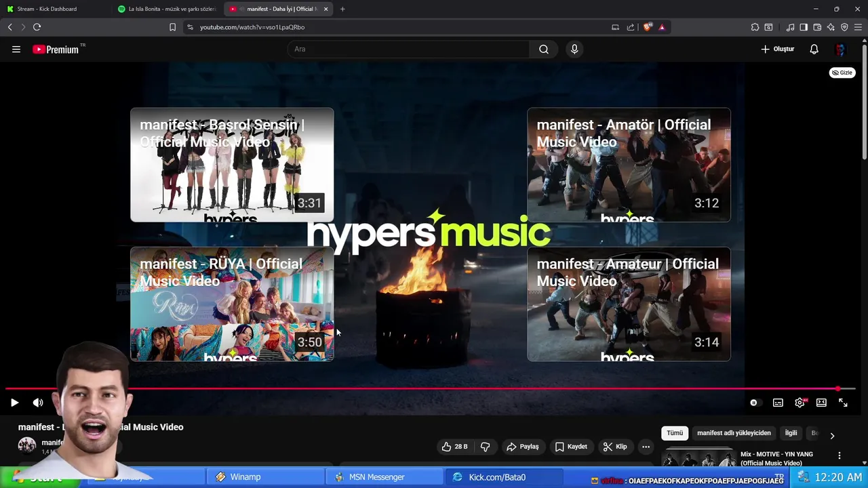
Task: Open YouTube notifications bell
Action: [x=814, y=49]
